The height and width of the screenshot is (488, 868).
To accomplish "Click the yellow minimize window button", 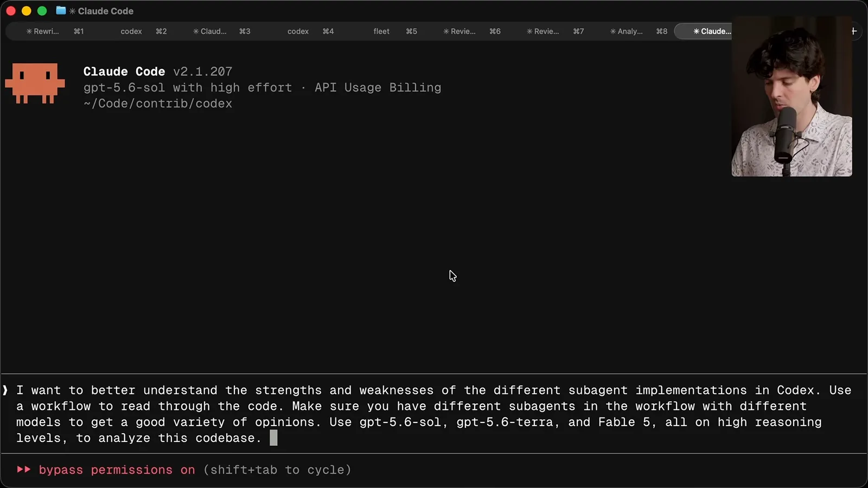I will tap(26, 11).
